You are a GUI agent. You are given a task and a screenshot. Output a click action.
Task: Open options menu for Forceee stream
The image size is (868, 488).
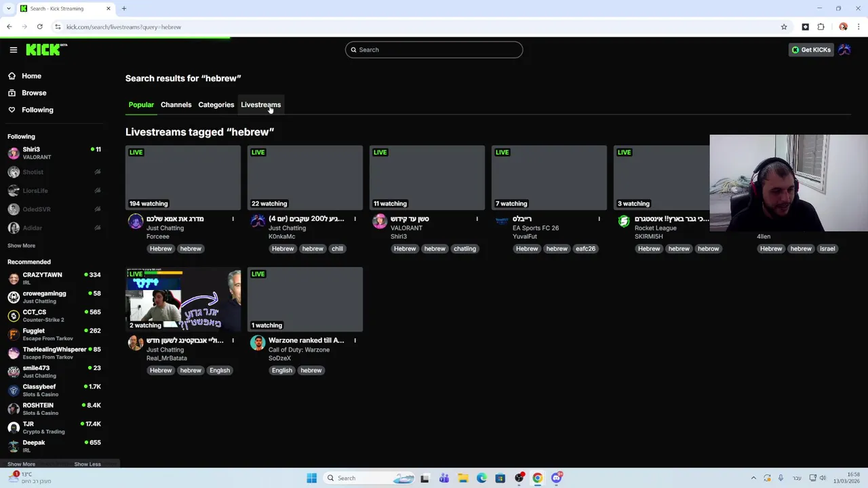click(x=233, y=219)
